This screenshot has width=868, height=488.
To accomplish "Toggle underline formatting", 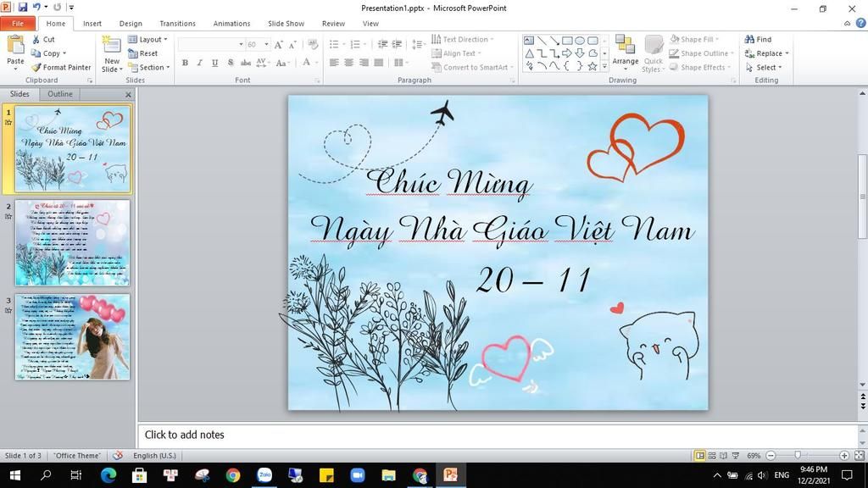I will 214,63.
